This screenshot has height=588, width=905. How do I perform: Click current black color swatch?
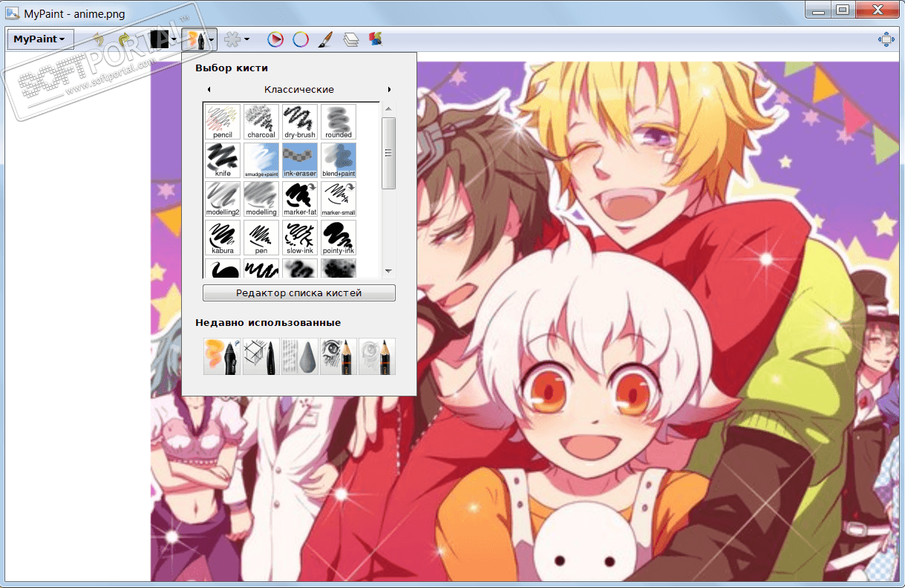point(159,39)
